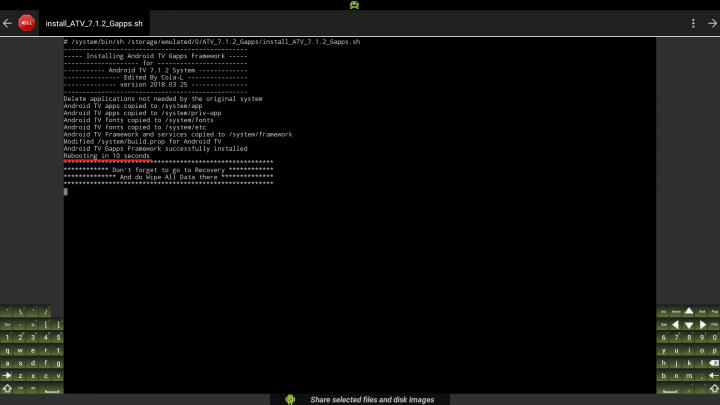Tap the 'm' key

tap(689, 376)
